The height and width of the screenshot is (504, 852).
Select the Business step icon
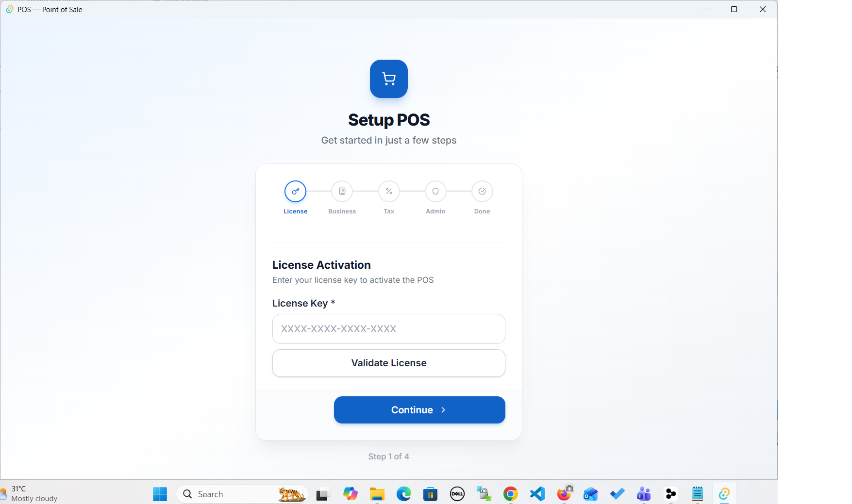click(342, 192)
